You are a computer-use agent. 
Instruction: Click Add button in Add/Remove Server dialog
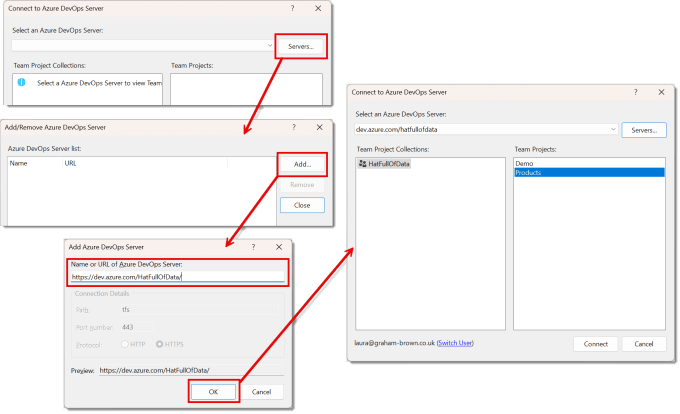click(x=302, y=164)
